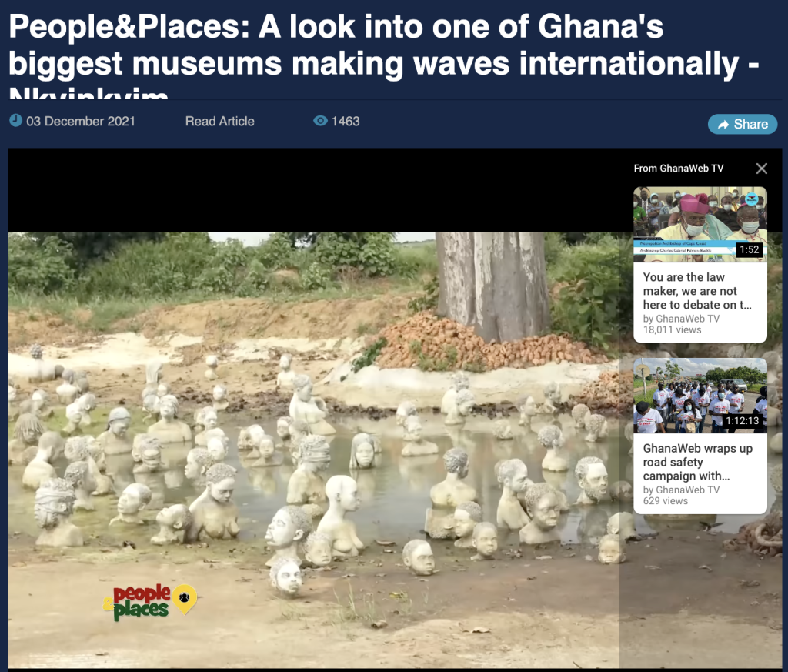Click the 03 December 2021 date
Viewport: 788px width, 672px height.
click(x=80, y=121)
